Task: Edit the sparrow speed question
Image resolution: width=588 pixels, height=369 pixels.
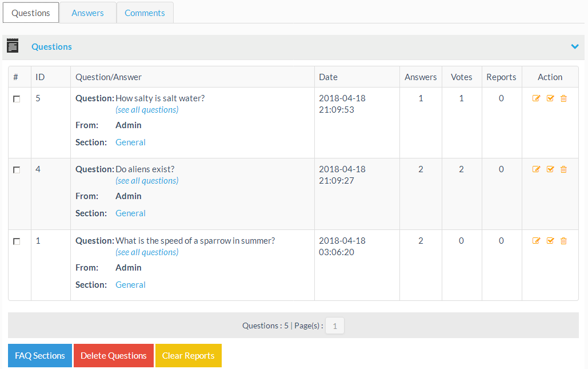Action: (x=536, y=241)
